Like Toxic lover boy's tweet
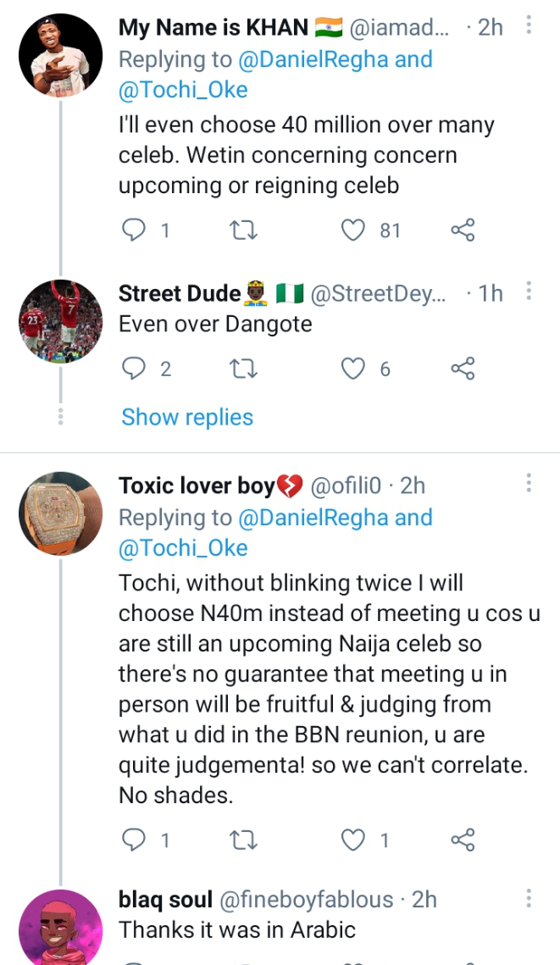Screen dimensions: 560x965 click(353, 840)
